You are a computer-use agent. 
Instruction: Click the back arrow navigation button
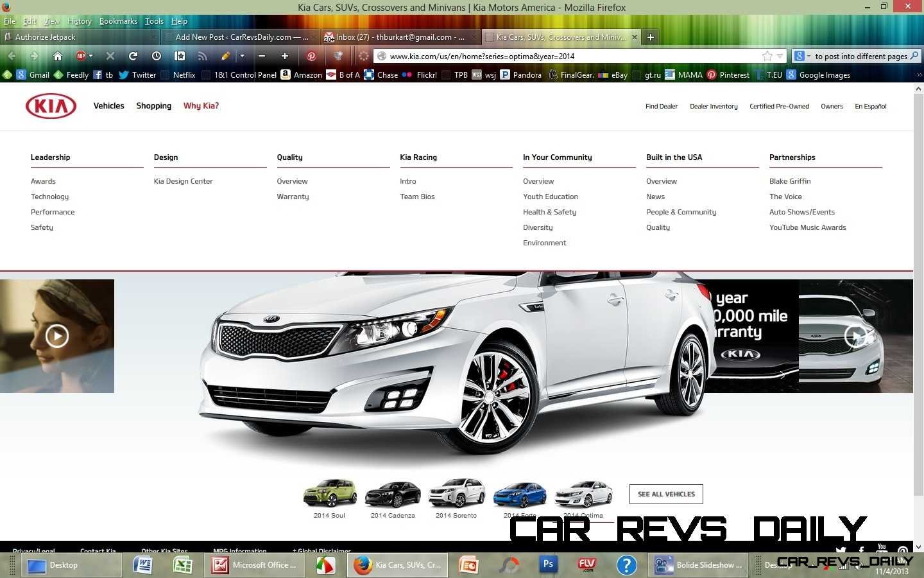[12, 56]
